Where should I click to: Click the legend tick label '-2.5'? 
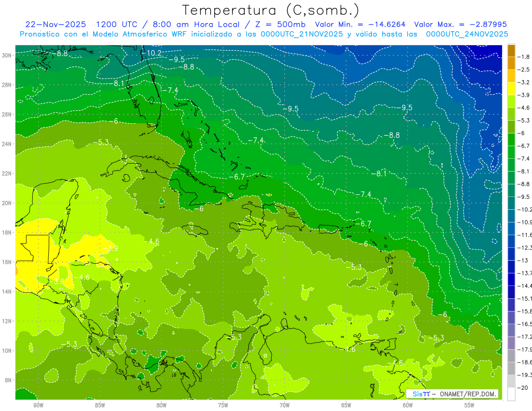(x=524, y=70)
